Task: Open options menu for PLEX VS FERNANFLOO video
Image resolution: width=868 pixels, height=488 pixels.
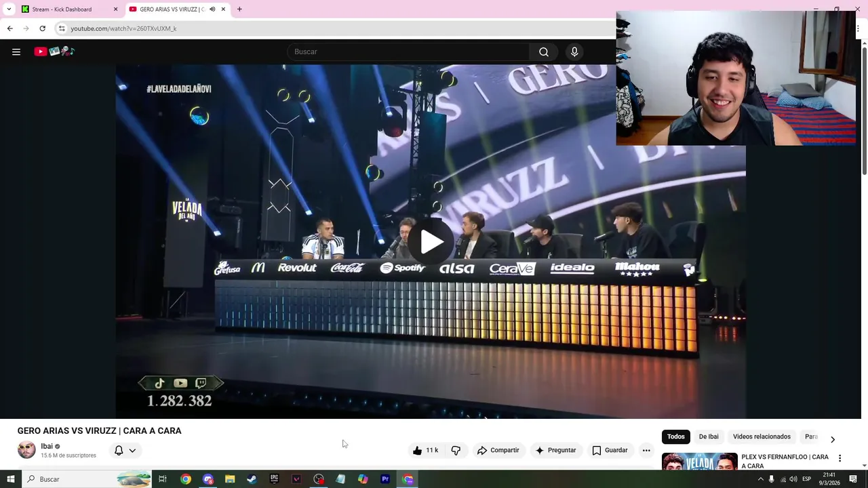Action: [x=840, y=458]
